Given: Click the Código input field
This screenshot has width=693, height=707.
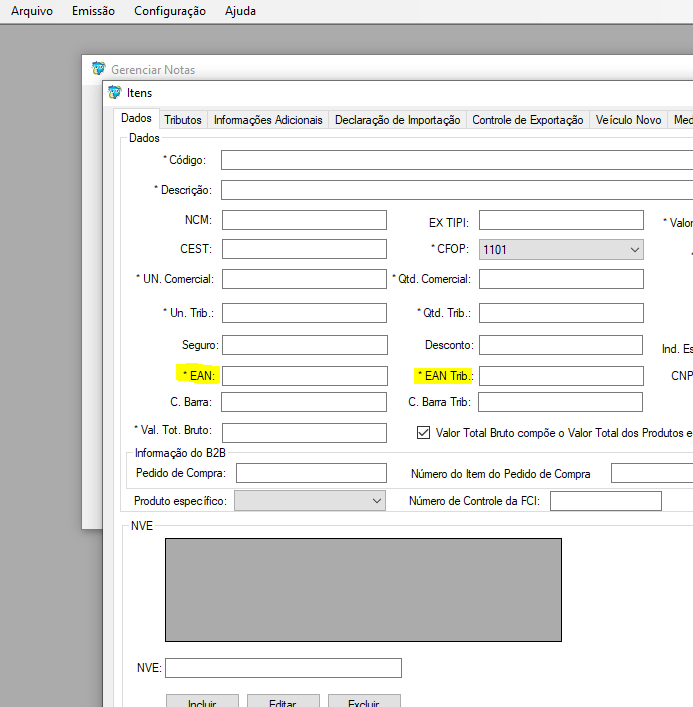Looking at the screenshot, I should (456, 160).
